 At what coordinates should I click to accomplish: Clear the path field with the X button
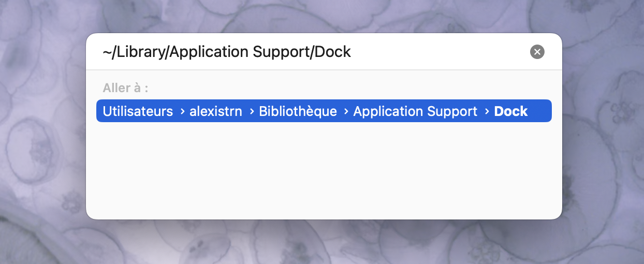point(537,52)
